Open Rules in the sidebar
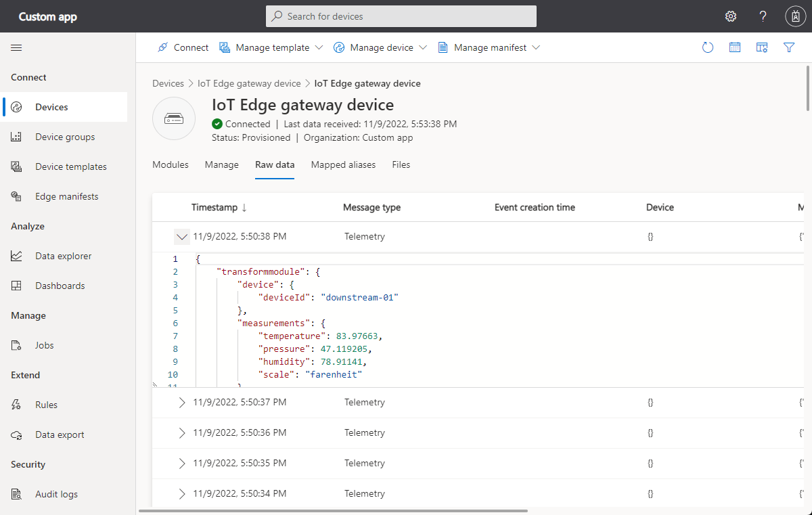Viewport: 812px width, 515px height. [64, 405]
